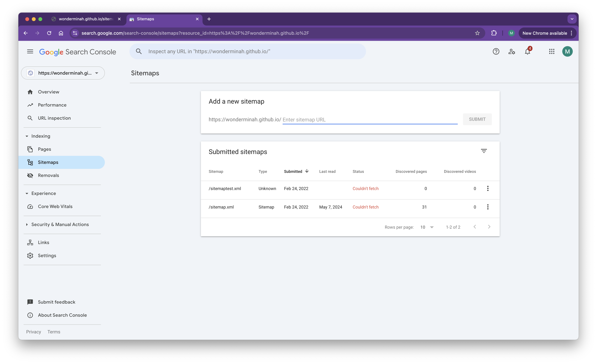597x364 pixels.
Task: Open the notifications bell icon
Action: [527, 52]
